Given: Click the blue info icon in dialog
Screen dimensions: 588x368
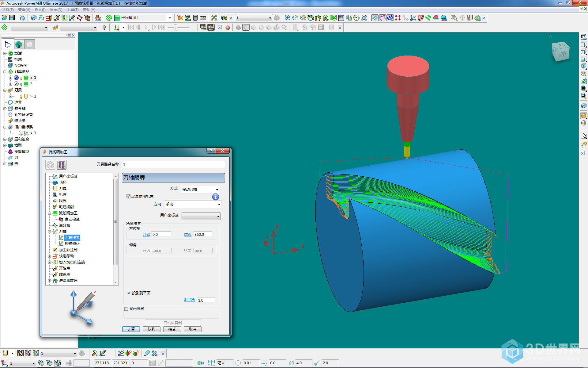Looking at the screenshot, I should [x=216, y=197].
